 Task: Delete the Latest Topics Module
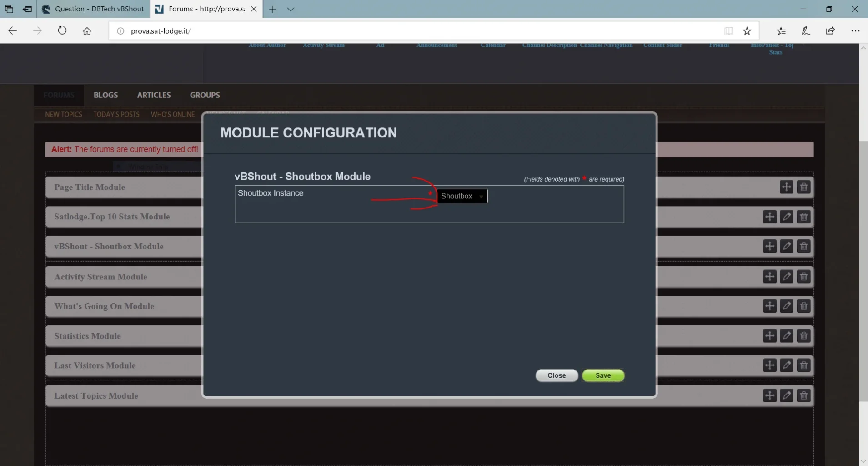(803, 395)
